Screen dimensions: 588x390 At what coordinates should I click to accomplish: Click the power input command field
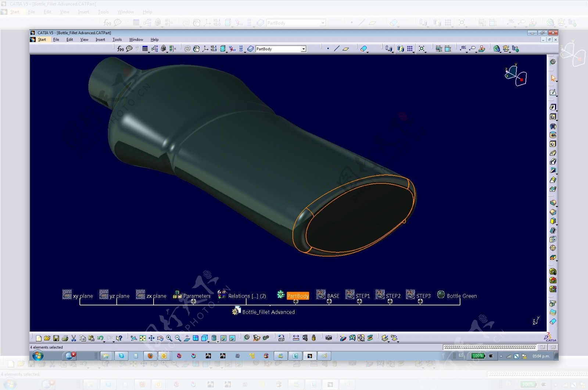(x=490, y=347)
